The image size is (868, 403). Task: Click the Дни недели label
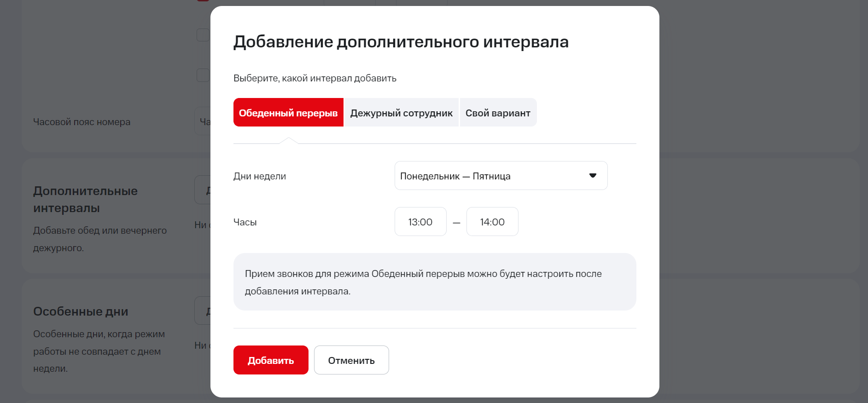[260, 176]
